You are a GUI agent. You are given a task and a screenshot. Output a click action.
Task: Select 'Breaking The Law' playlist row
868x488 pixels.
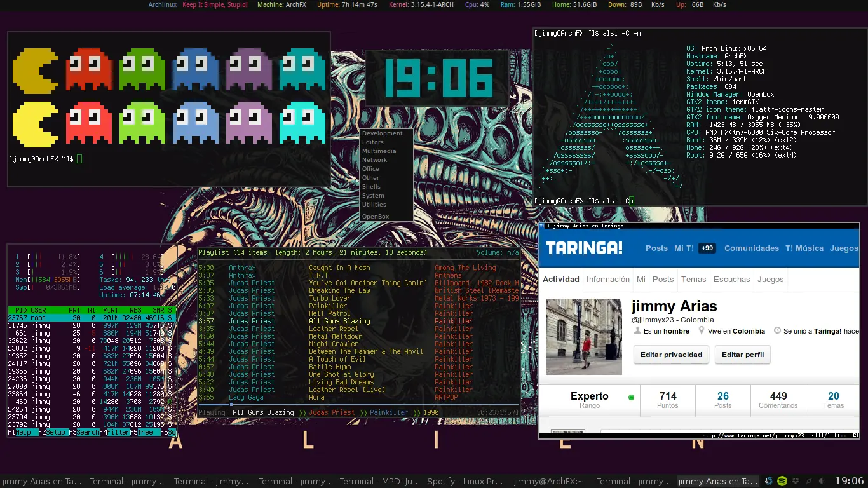point(358,290)
